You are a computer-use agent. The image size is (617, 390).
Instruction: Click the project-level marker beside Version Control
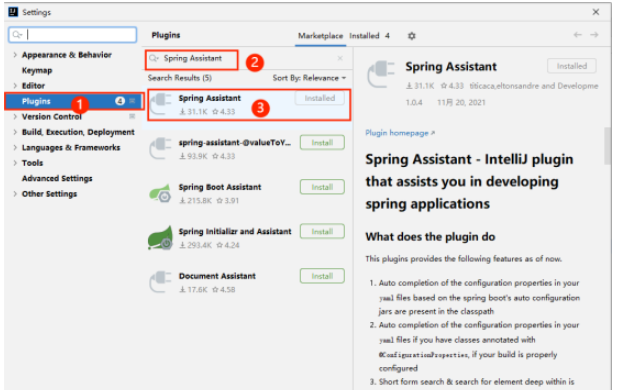coord(132,116)
